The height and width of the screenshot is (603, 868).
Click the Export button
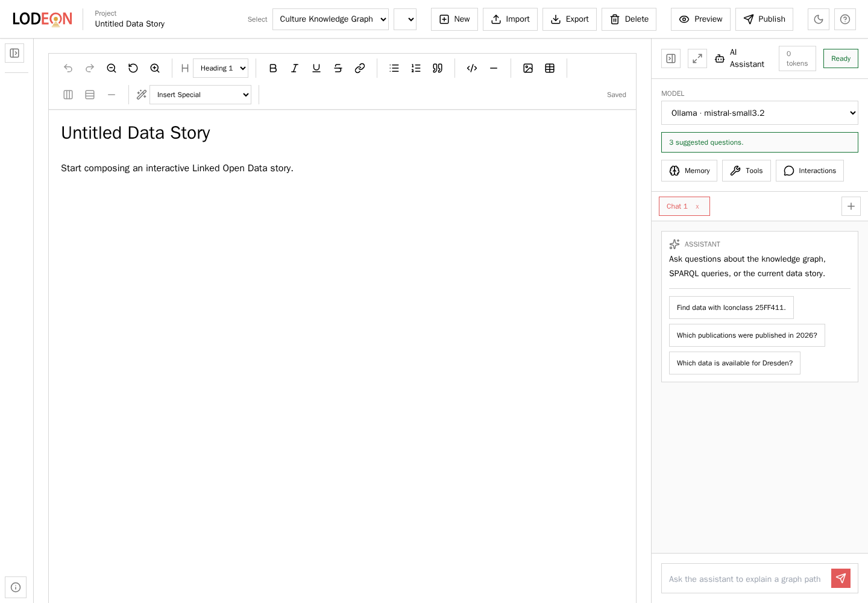click(x=570, y=19)
